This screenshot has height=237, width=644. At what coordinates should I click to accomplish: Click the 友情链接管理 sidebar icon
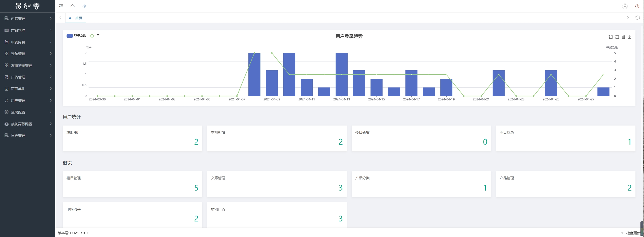tap(7, 65)
